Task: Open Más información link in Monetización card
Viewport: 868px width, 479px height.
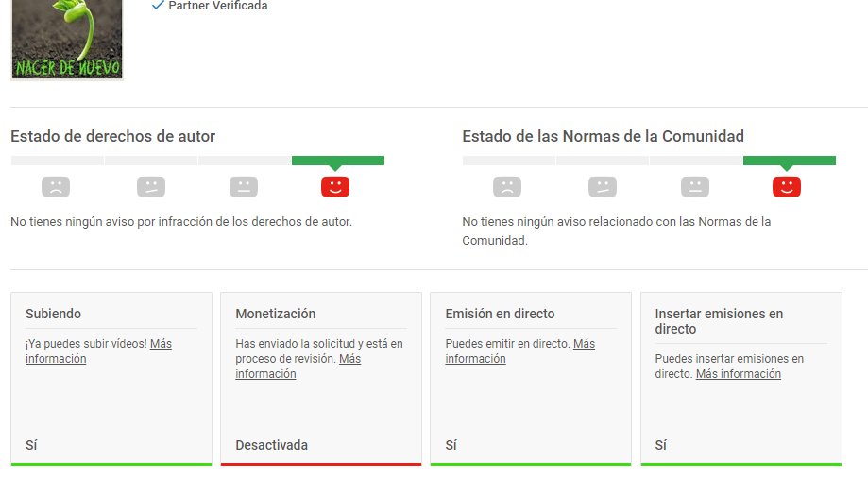Action: pos(298,366)
